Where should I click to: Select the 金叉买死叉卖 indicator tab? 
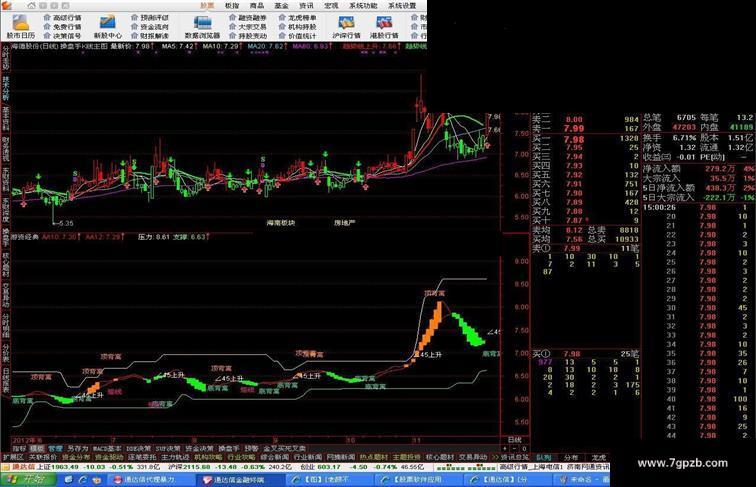coord(284,448)
